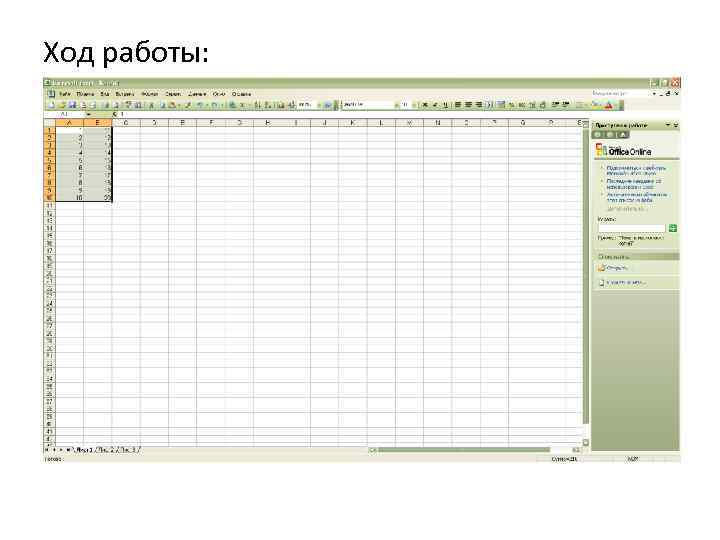Paste with the clipboard icon
Screen dimensions: 720x540
pos(172,105)
